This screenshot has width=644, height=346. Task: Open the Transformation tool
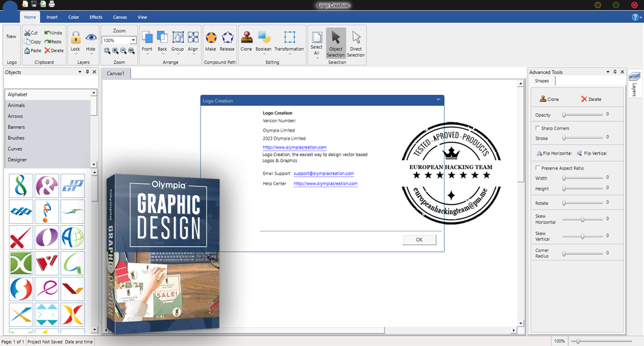[289, 42]
